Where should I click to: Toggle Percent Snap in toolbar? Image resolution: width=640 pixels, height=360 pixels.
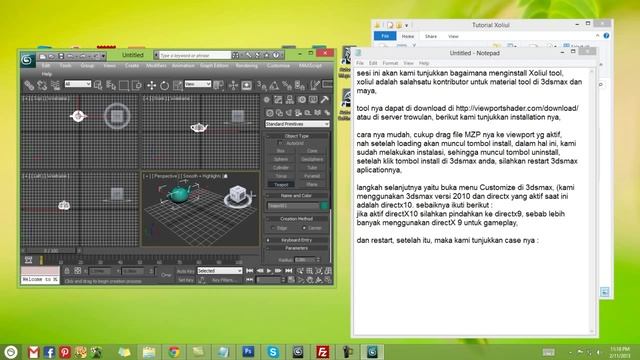pos(287,85)
